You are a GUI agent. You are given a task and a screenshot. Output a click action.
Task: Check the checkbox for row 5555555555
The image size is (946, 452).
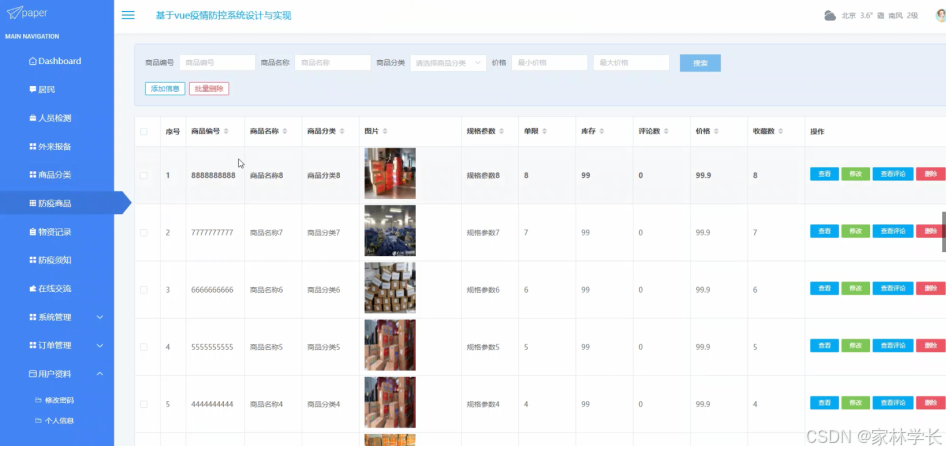tap(144, 347)
